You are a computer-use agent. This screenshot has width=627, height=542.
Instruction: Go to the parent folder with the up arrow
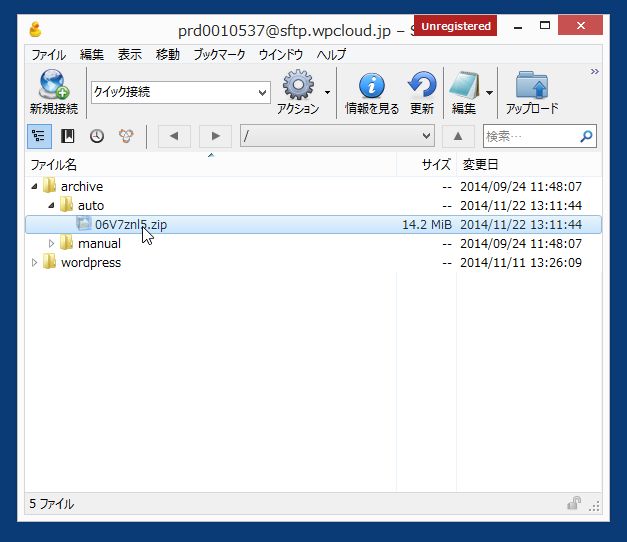pos(458,136)
